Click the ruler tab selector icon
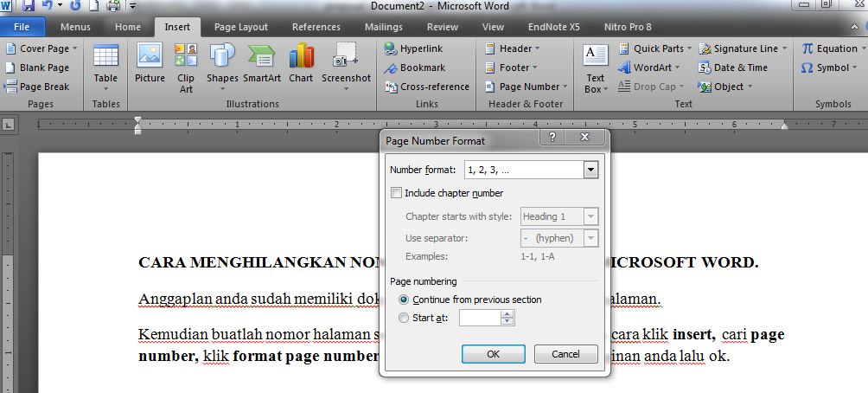Image resolution: width=868 pixels, height=393 pixels. tap(8, 126)
